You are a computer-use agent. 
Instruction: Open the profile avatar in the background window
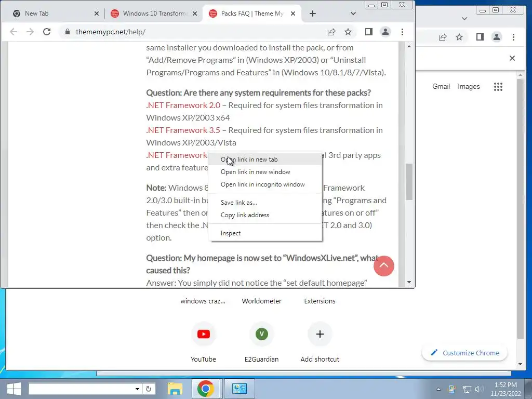coord(497,37)
